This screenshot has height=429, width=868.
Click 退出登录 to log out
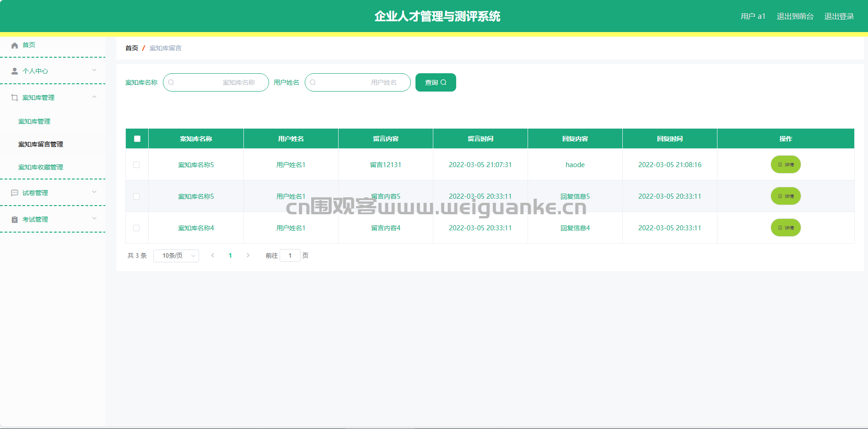[x=839, y=16]
